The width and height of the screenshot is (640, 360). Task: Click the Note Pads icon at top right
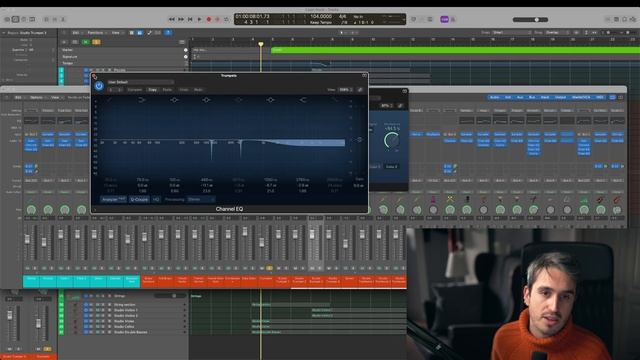coord(616,19)
